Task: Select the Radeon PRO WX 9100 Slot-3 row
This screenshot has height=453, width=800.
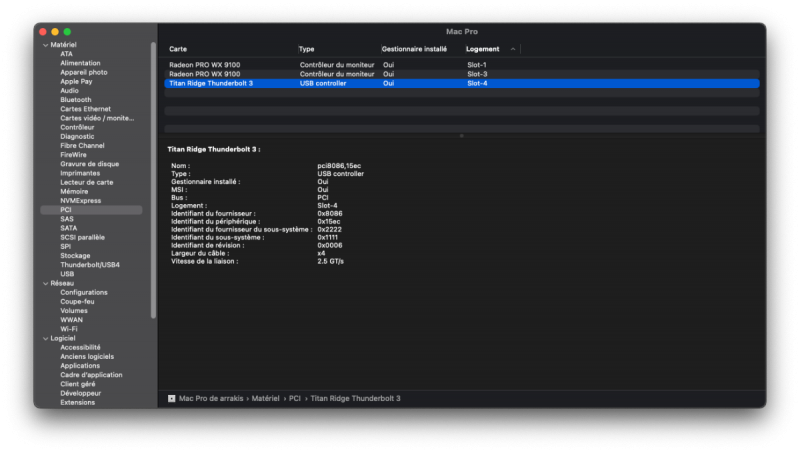Action: (462, 74)
